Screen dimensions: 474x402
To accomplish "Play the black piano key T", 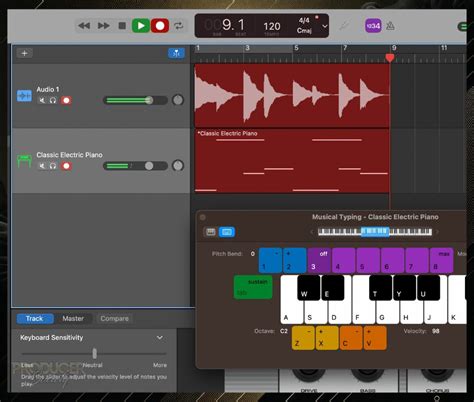I will pyautogui.click(x=381, y=288).
